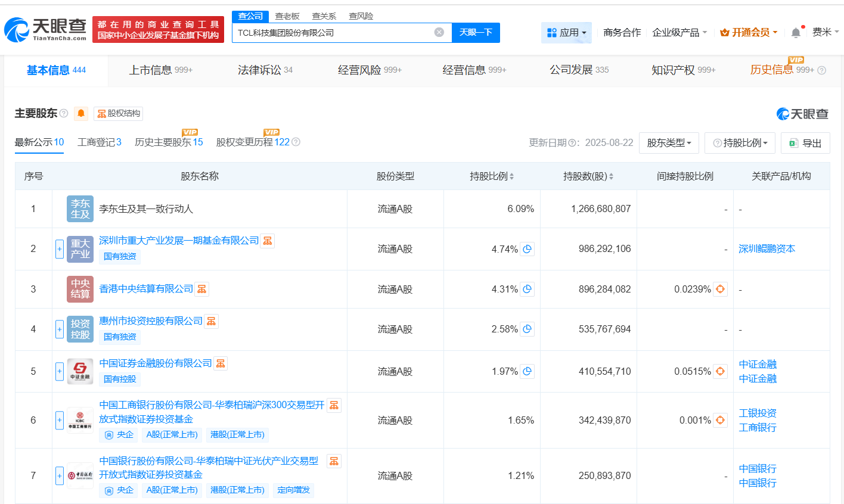The height and width of the screenshot is (504, 844).
Task: Expand the 深圳市重大产业发展一期基金 row
Action: click(x=59, y=249)
